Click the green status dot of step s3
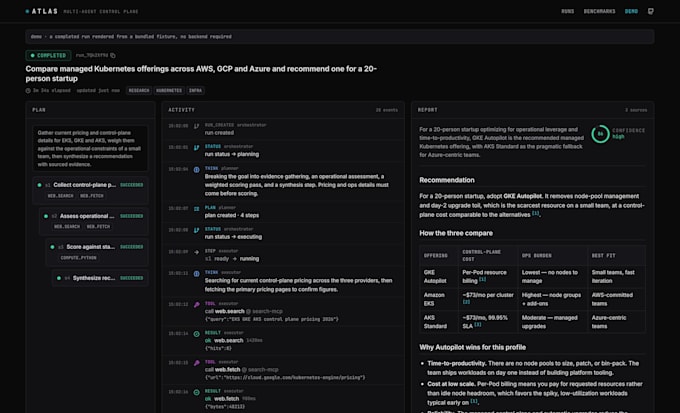 click(52, 247)
